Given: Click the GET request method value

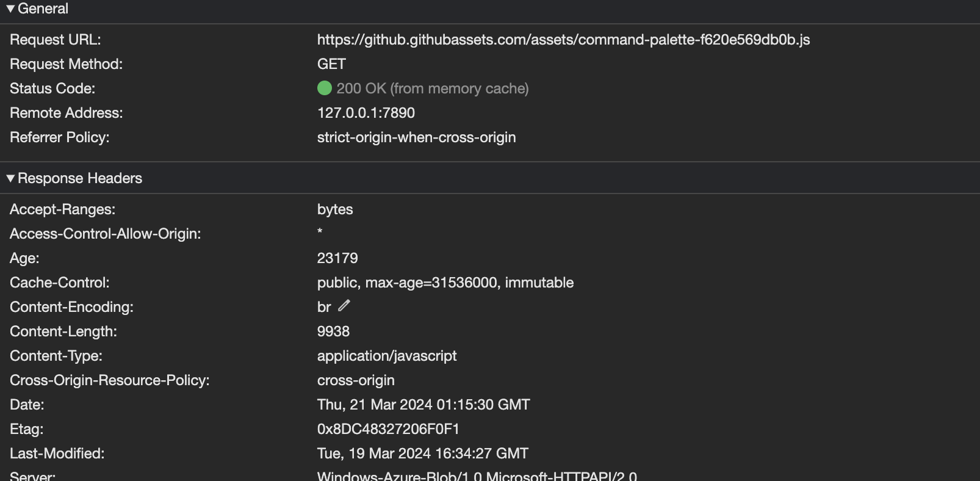Looking at the screenshot, I should [x=331, y=64].
